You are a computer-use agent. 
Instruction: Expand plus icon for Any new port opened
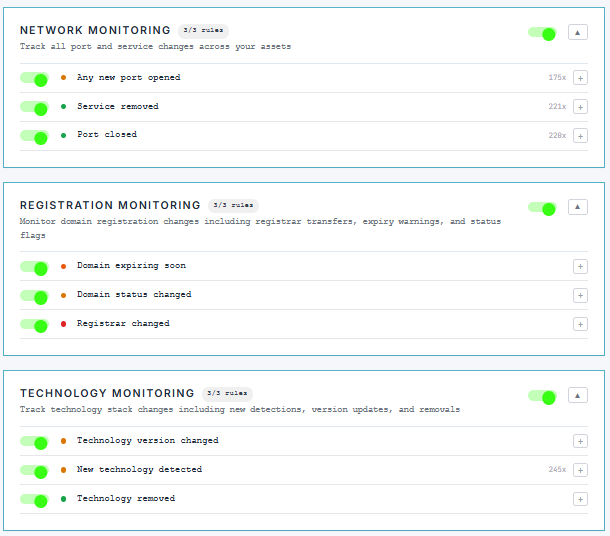(580, 78)
